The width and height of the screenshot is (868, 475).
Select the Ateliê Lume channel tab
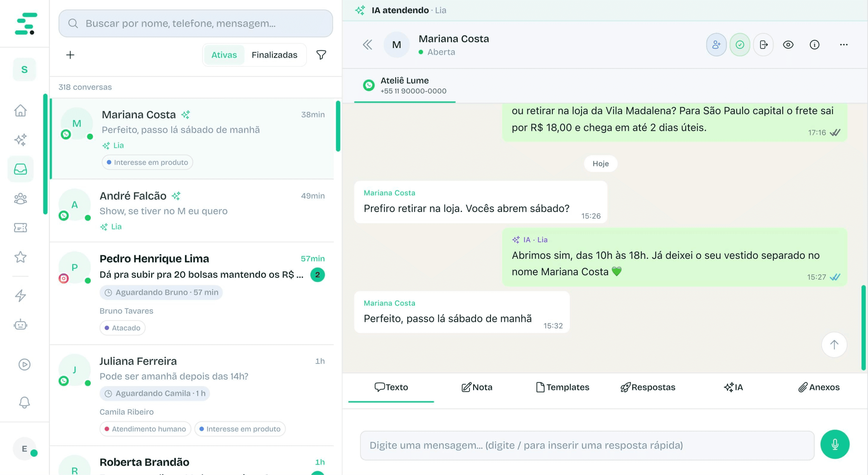405,86
